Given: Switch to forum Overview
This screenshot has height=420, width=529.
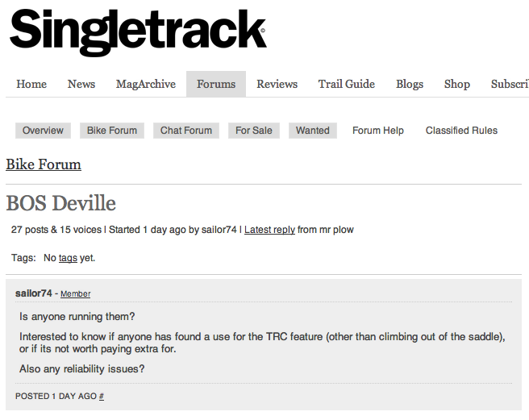Looking at the screenshot, I should pos(43,131).
